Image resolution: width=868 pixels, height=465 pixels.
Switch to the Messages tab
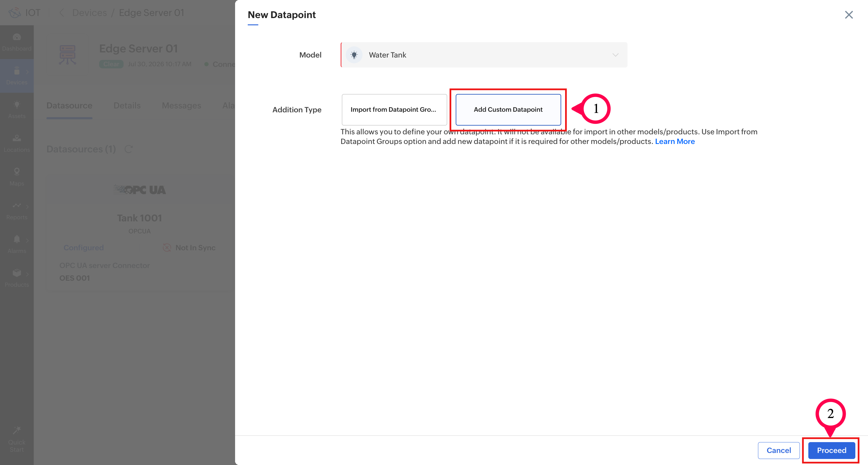(x=181, y=105)
